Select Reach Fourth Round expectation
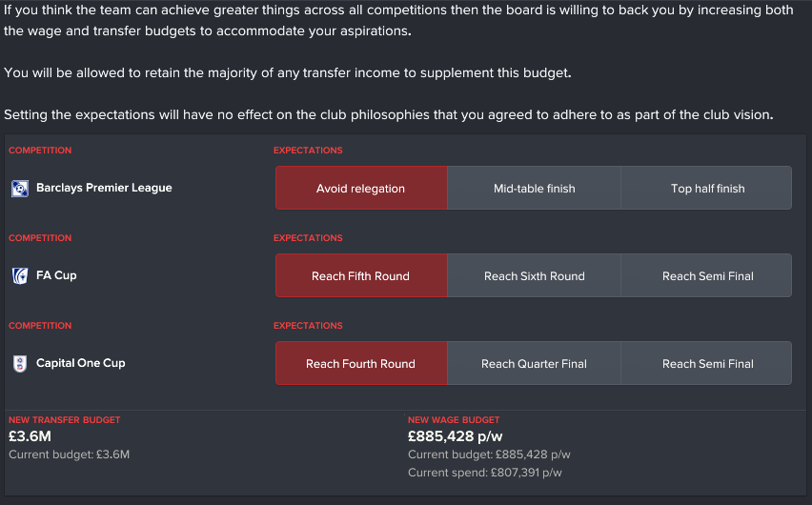This screenshot has width=812, height=505. tap(361, 364)
